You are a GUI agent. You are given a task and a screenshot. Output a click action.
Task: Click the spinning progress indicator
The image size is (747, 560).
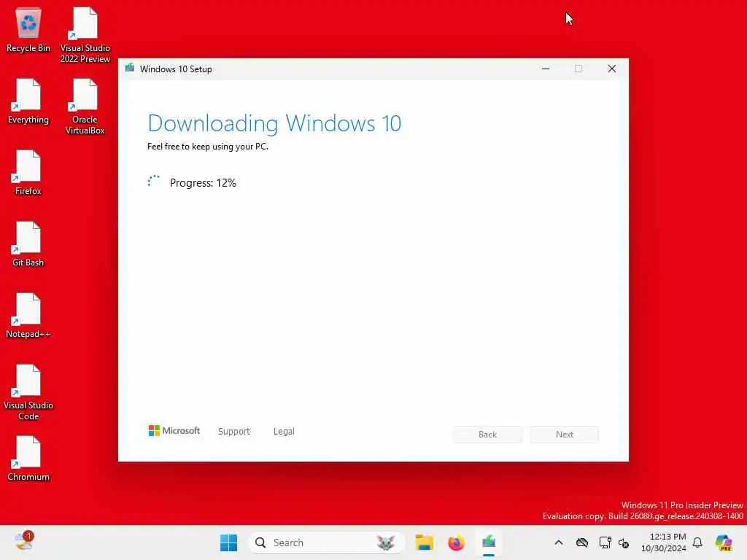154,182
